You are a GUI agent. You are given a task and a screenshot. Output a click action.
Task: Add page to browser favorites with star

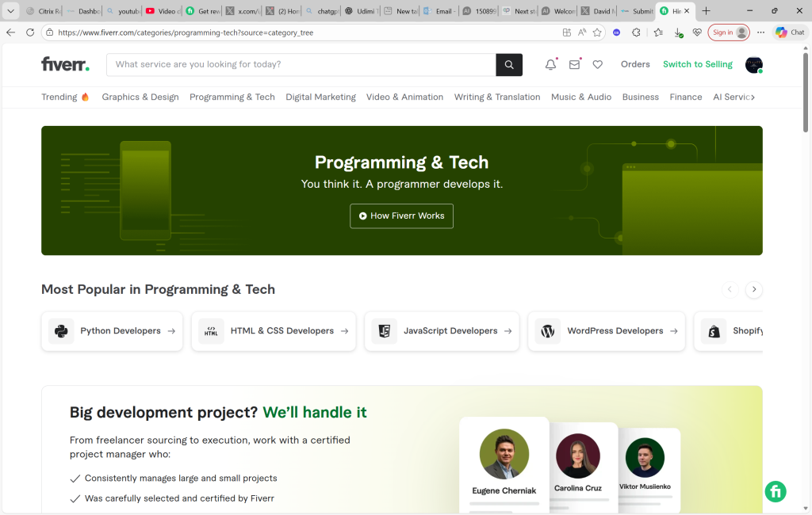pos(597,32)
